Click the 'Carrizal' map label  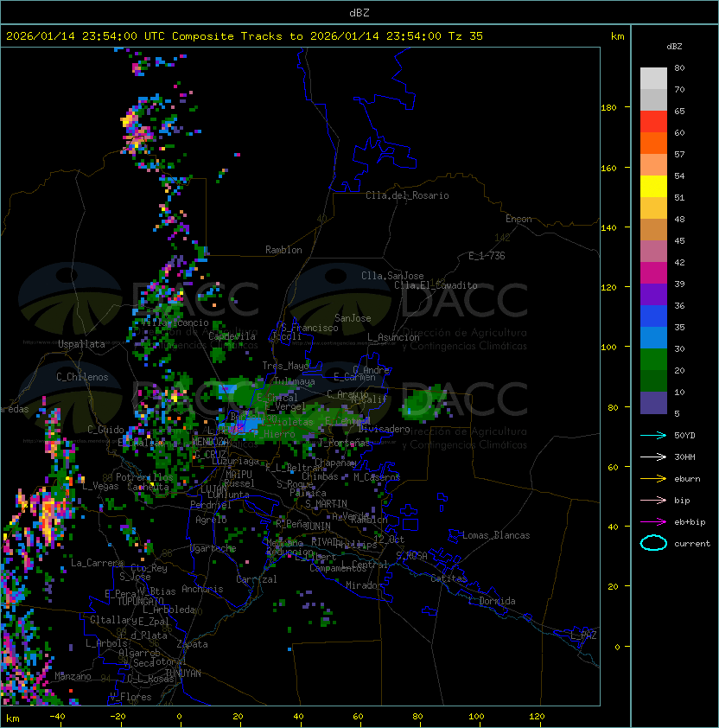257,579
